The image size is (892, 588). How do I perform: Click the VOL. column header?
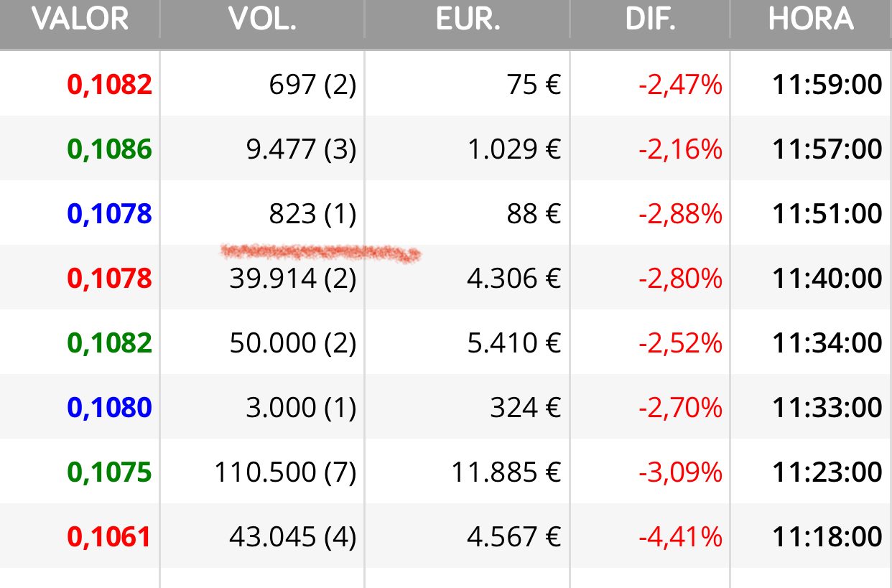tap(262, 19)
